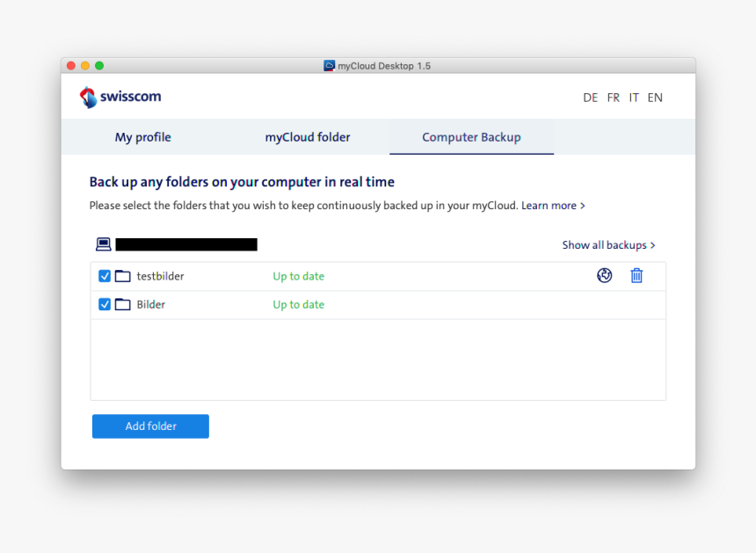Click the blacked-out computer name field
Viewport: 756px width, 553px height.
(x=186, y=244)
